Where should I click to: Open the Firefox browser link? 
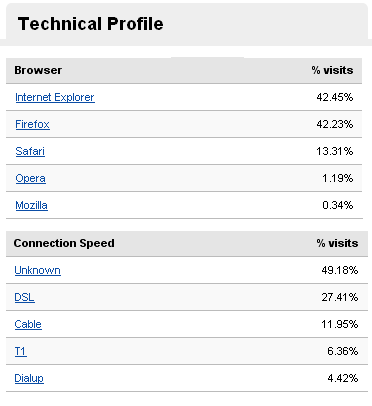tap(32, 124)
